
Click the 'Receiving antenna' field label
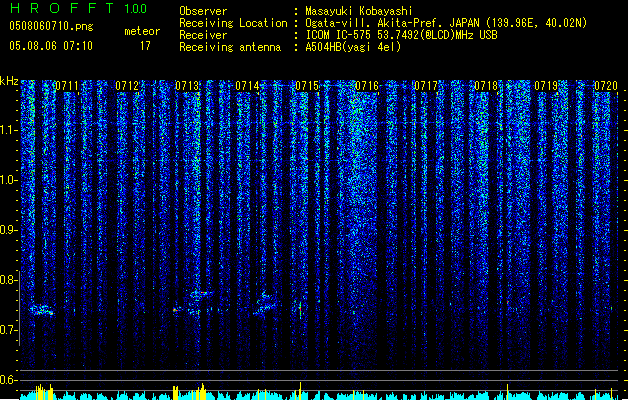tap(230, 47)
